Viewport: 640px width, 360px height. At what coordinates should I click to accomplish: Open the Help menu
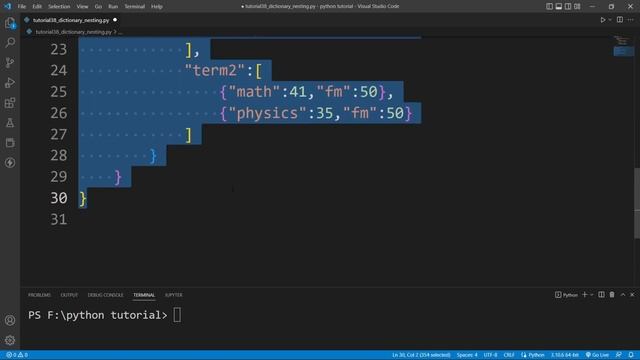coord(157,7)
